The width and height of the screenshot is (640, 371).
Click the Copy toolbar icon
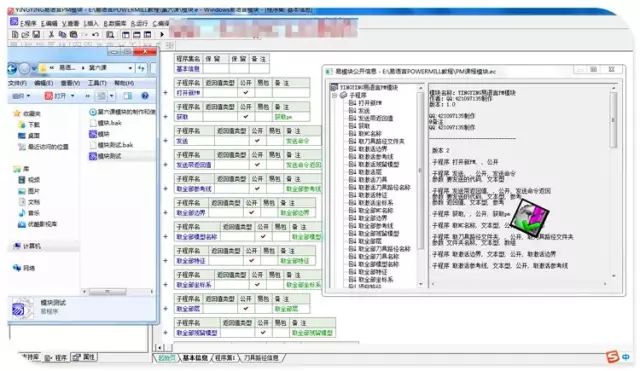pos(62,34)
